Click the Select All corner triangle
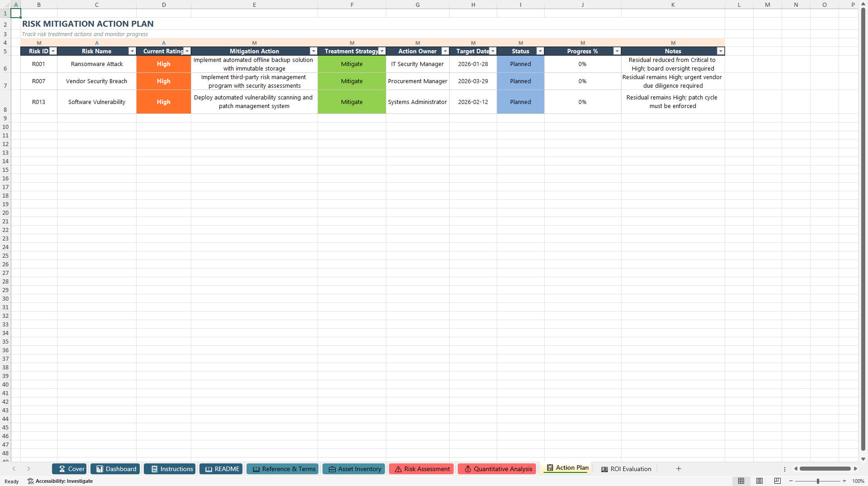Screen dimensions: 868x486 click(5, 5)
